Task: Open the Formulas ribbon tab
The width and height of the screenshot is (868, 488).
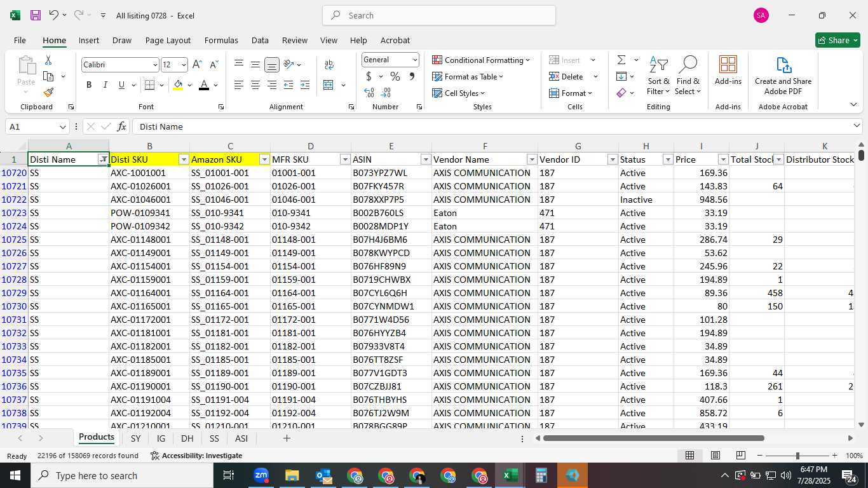Action: [221, 40]
